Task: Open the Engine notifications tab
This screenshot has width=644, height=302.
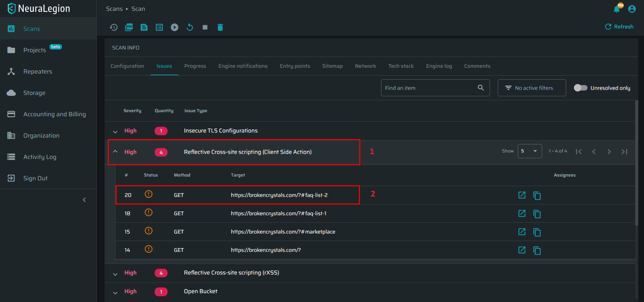Action: click(x=243, y=66)
